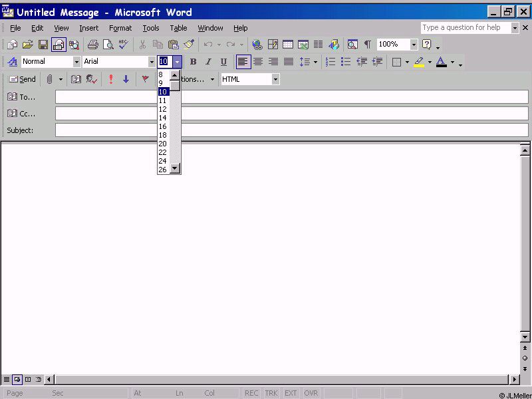Image resolution: width=532 pixels, height=399 pixels.
Task: Open the File menu
Action: point(15,28)
